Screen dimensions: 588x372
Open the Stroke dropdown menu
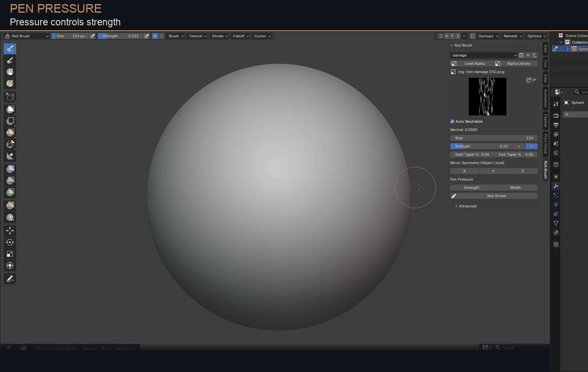click(x=220, y=36)
